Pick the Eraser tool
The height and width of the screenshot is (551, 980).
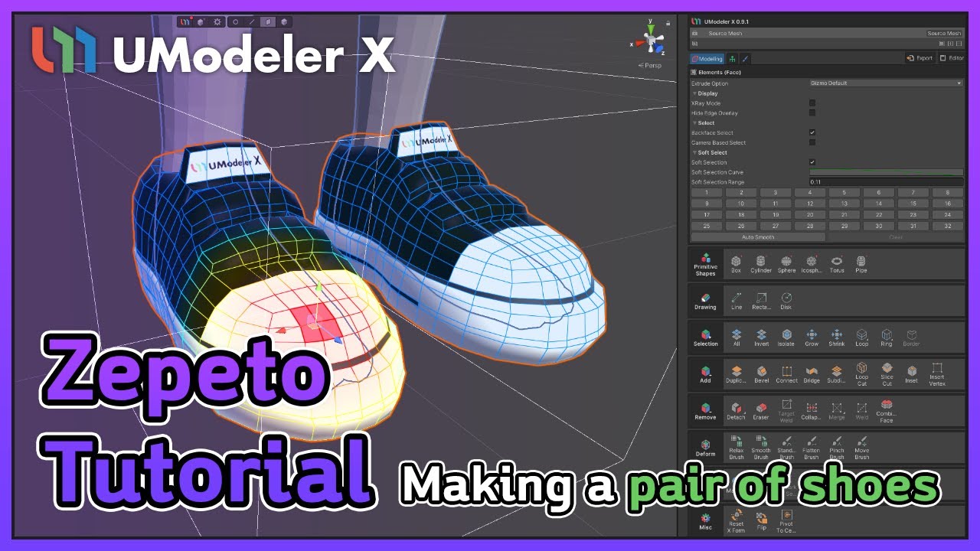(x=761, y=411)
